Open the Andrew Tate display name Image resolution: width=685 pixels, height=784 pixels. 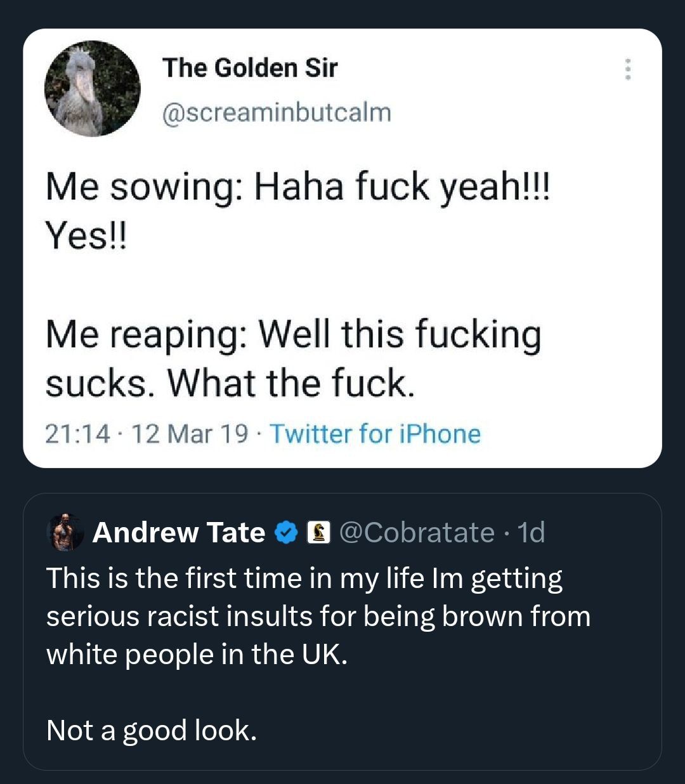click(179, 533)
